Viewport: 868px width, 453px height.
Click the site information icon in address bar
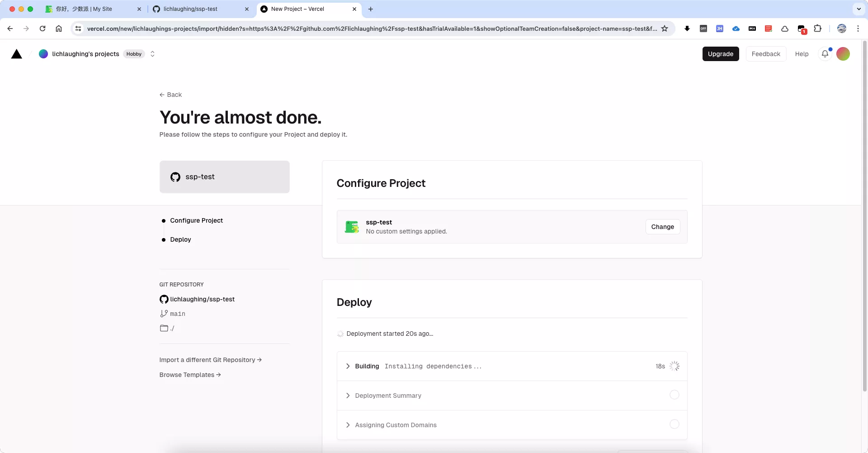pyautogui.click(x=78, y=29)
